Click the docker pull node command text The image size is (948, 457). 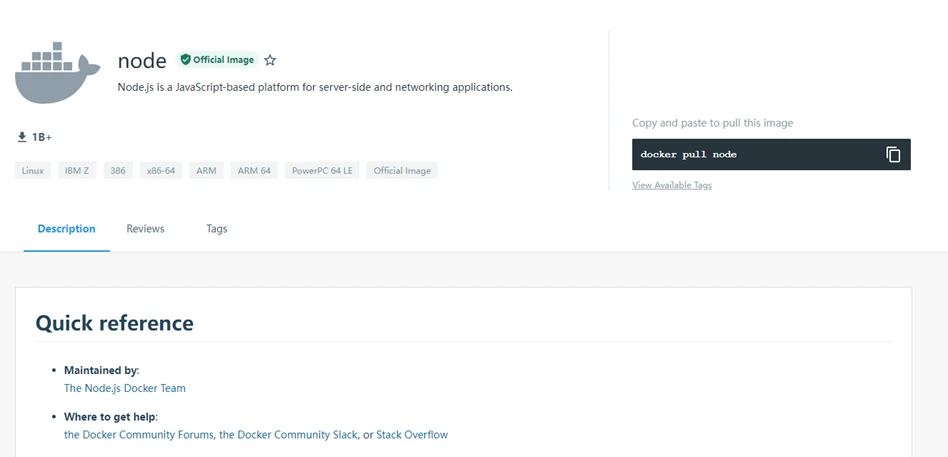pyautogui.click(x=689, y=155)
